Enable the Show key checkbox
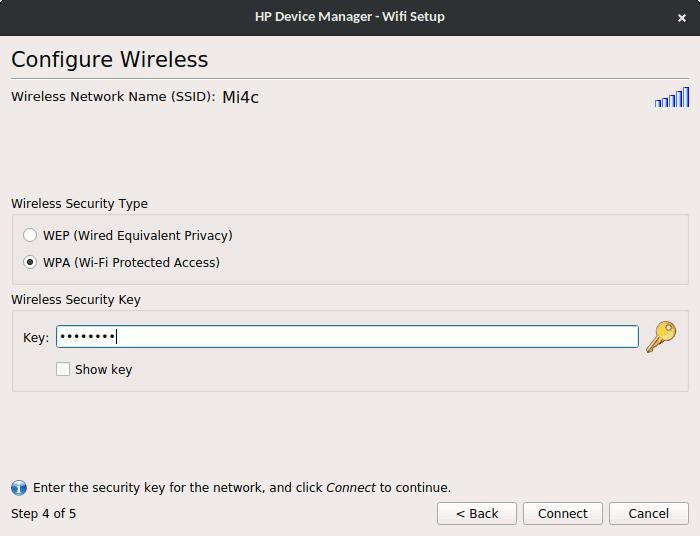The width and height of the screenshot is (700, 536). point(63,370)
